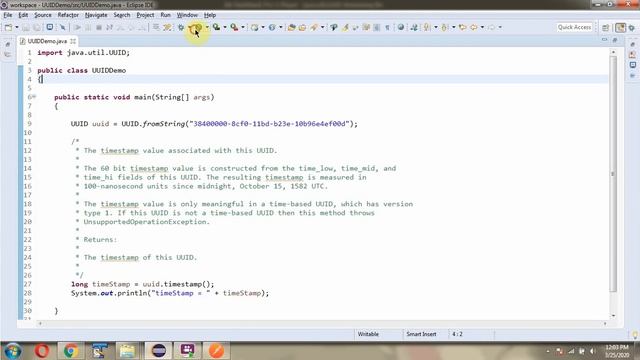Click the Terminate stop icon
This screenshot has width=640, height=360.
[x=99, y=27]
